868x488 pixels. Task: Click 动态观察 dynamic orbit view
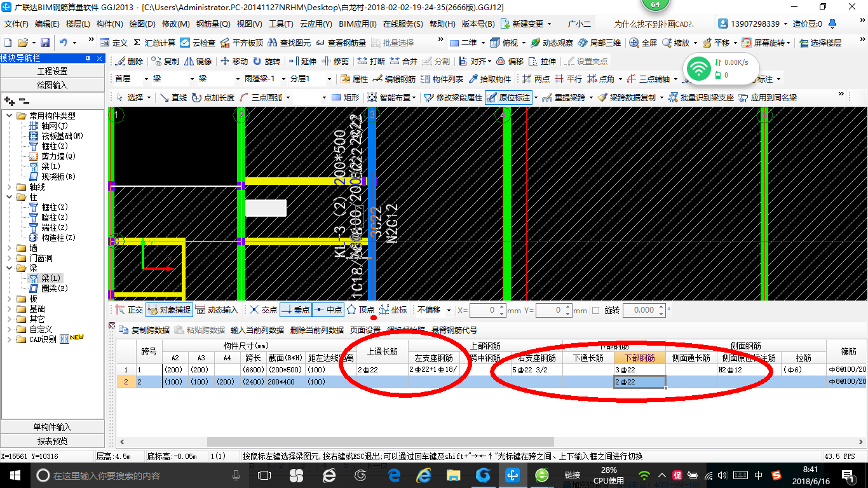[x=552, y=43]
